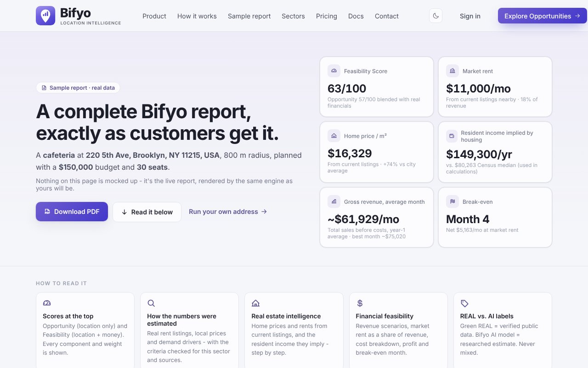Click the dollar icon above Financial feasibility
The image size is (588, 368).
[360, 303]
